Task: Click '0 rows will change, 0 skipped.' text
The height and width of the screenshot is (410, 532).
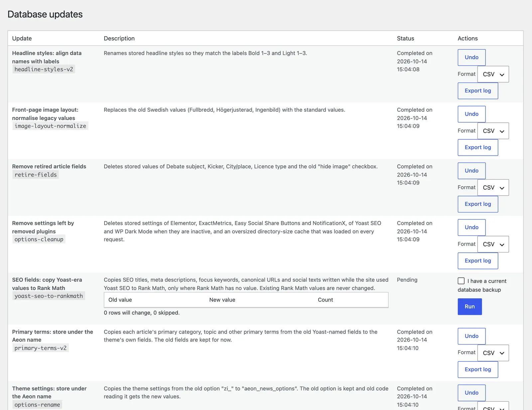Action: [x=142, y=313]
